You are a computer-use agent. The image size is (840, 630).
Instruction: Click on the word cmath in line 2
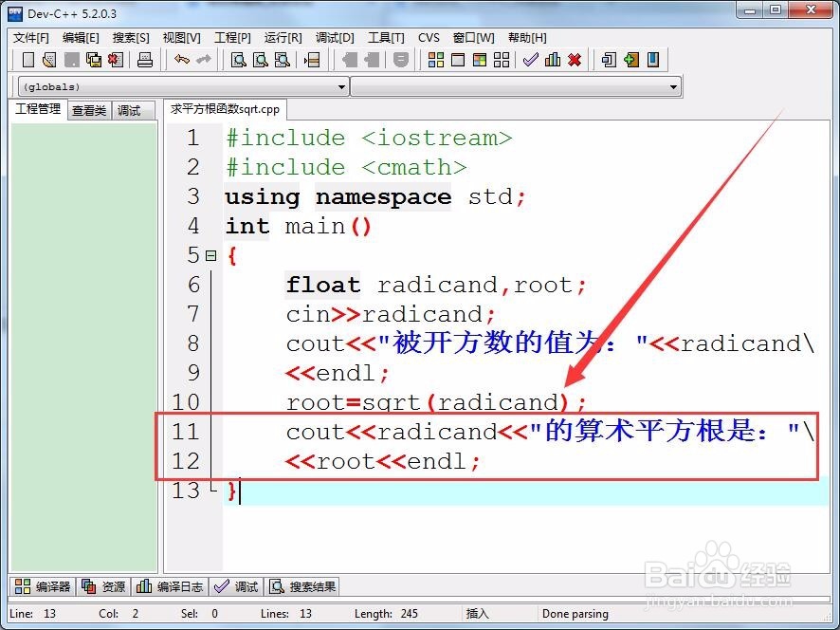[414, 167]
